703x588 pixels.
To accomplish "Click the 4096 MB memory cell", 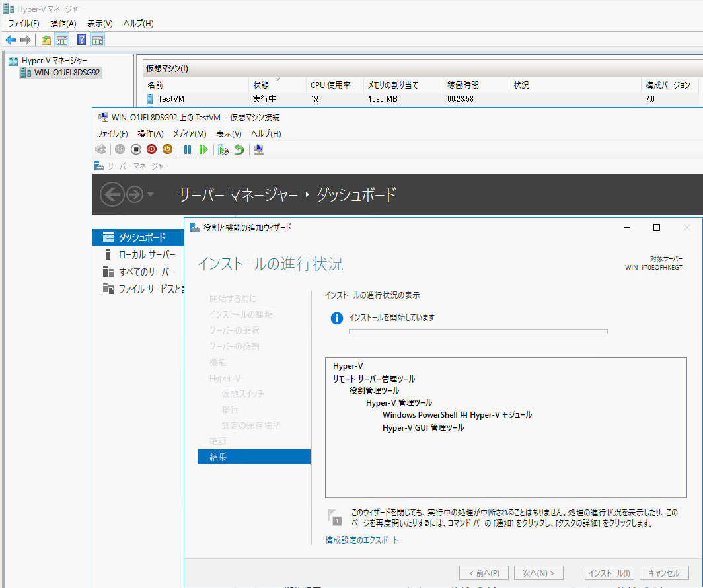I will 383,99.
